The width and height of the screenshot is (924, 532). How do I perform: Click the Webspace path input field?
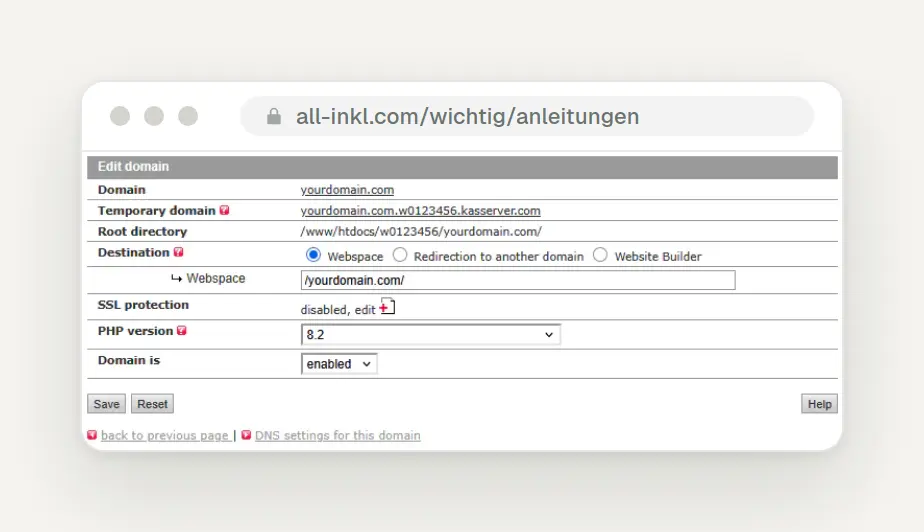coord(518,280)
